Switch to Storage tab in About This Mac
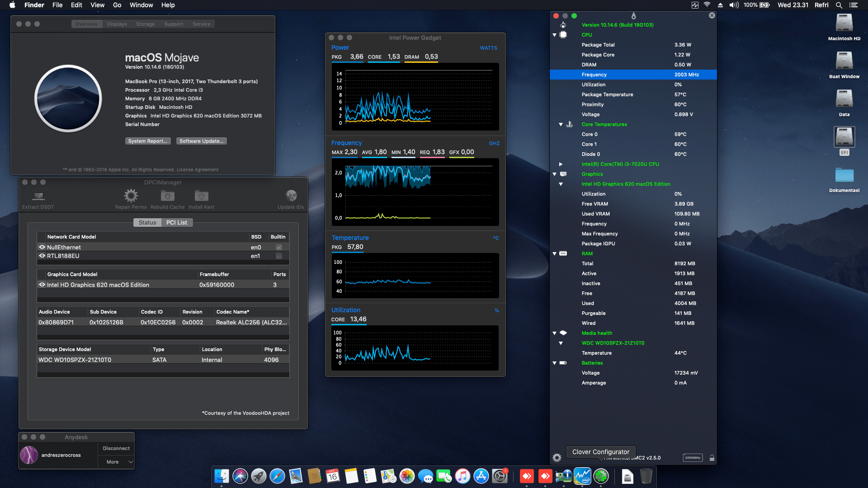Image resolution: width=868 pixels, height=488 pixels. click(x=145, y=24)
